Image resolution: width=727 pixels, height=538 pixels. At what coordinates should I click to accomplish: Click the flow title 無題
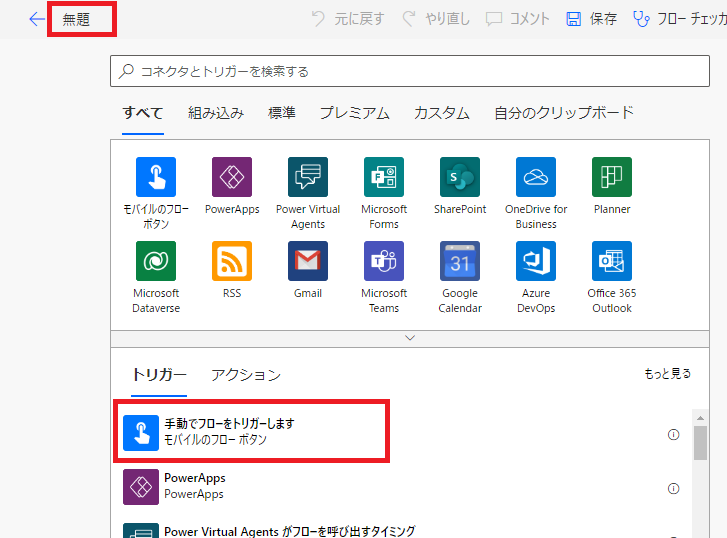point(77,19)
